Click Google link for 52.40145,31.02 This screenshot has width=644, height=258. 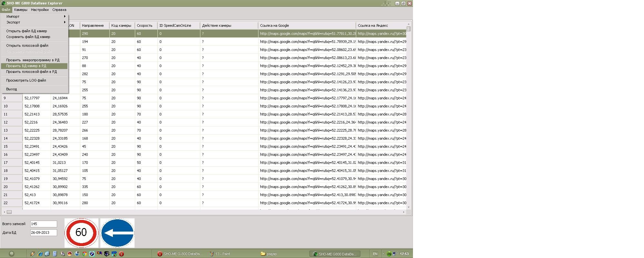click(307, 163)
